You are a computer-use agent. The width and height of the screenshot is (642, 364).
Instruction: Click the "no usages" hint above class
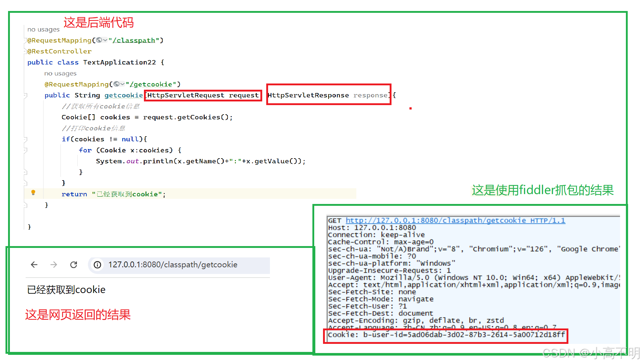[x=44, y=29]
